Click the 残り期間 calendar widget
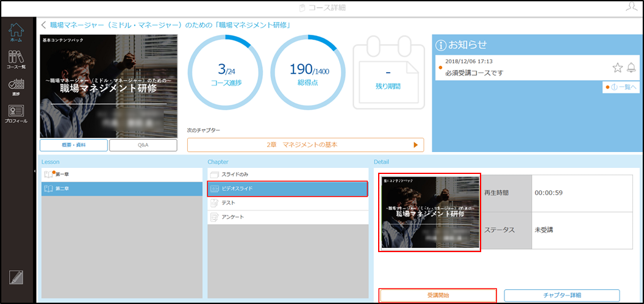 click(388, 73)
